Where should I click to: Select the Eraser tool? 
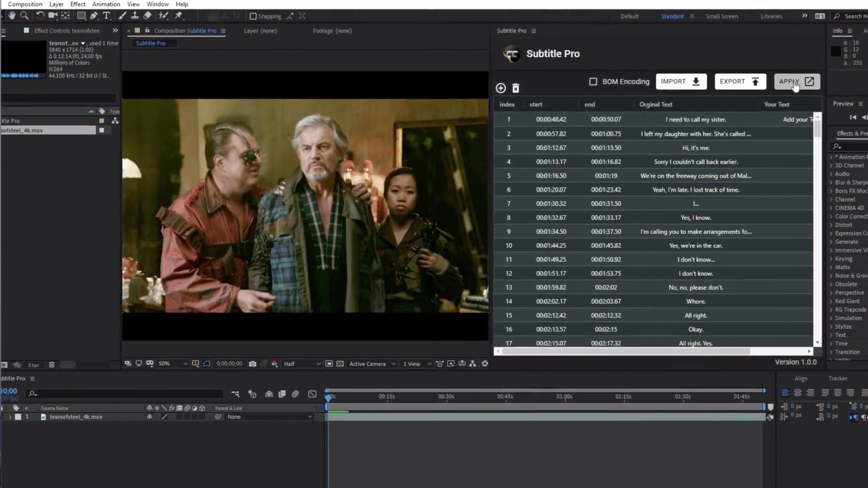point(147,16)
